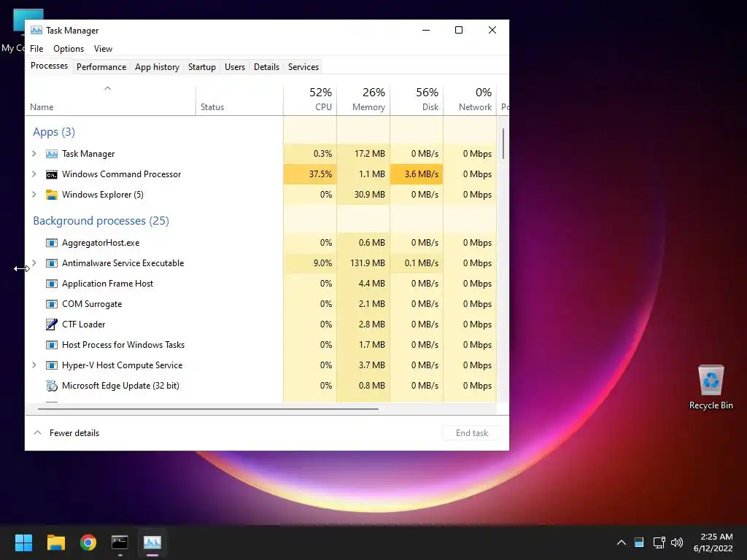The image size is (747, 560).
Task: Select the 30.9 MB memory cell
Action: (x=363, y=195)
